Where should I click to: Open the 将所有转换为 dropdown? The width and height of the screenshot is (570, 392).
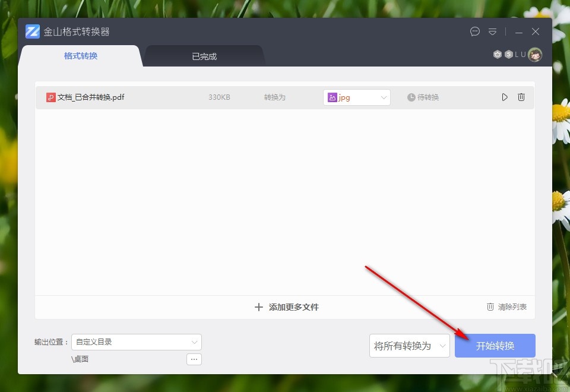[x=409, y=345]
